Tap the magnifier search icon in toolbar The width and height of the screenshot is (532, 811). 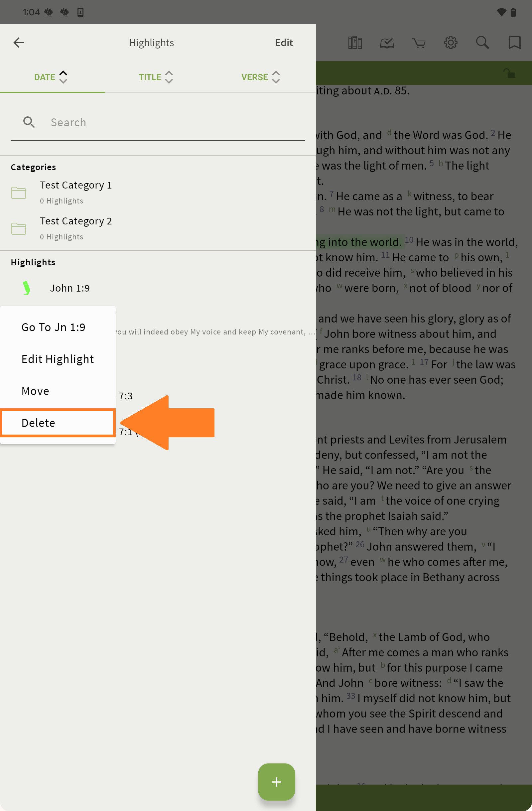coord(482,43)
